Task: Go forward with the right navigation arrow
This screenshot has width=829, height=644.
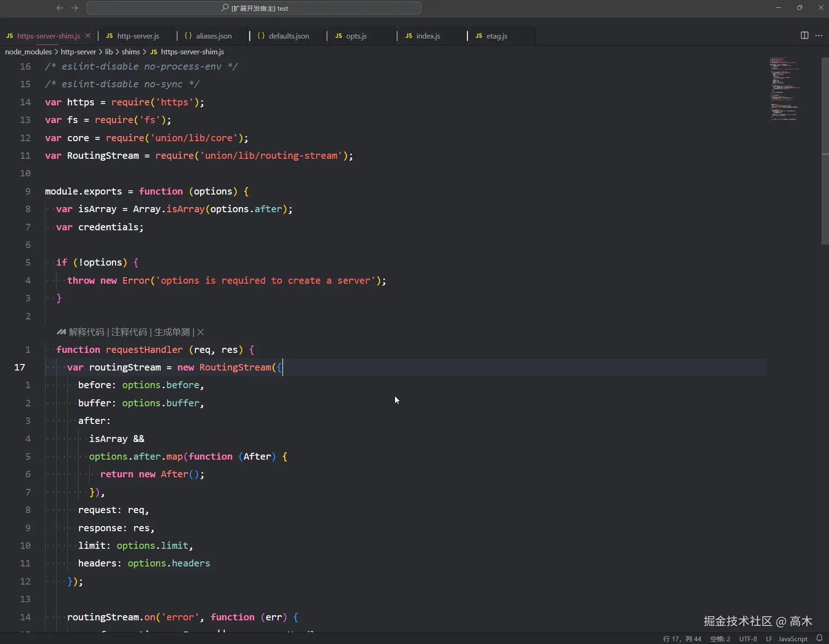Action: point(75,8)
